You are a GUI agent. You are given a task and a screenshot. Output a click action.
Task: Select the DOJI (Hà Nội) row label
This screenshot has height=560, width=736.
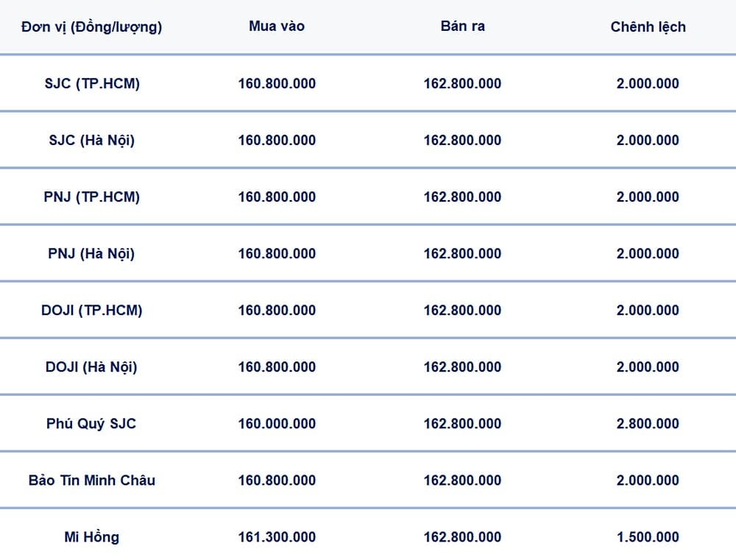coord(91,367)
